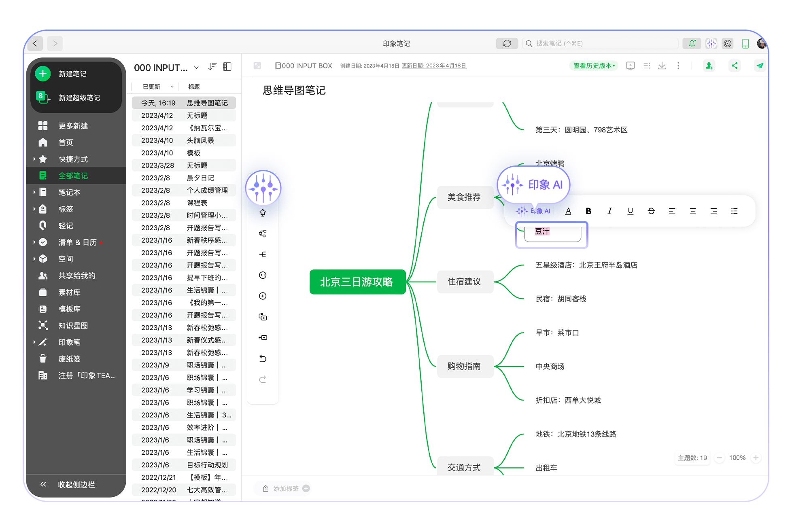This screenshot has height=532, width=792.
Task: Share the note with the green share icon
Action: [x=735, y=66]
